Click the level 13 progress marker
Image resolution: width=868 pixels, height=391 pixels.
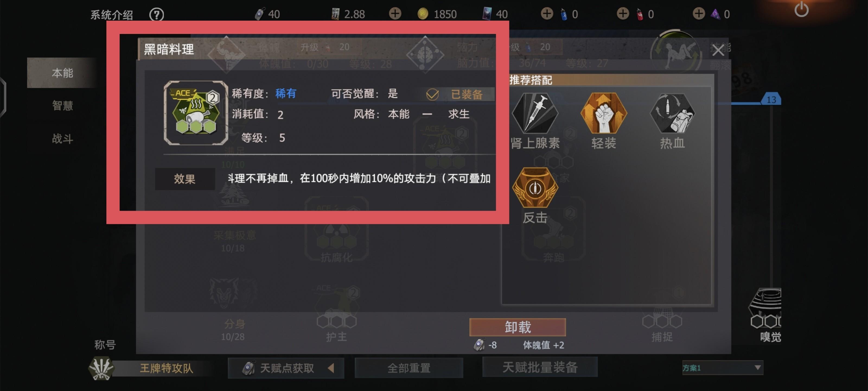pos(771,99)
